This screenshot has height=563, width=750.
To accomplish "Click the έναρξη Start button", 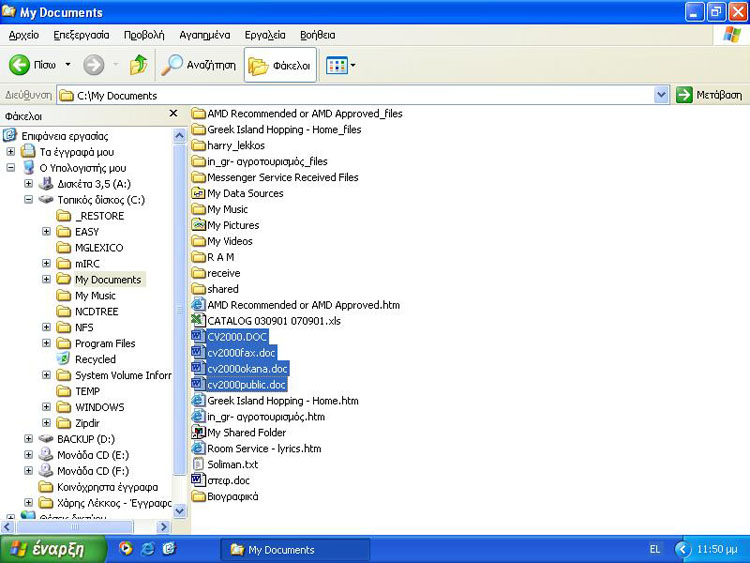I will click(53, 549).
